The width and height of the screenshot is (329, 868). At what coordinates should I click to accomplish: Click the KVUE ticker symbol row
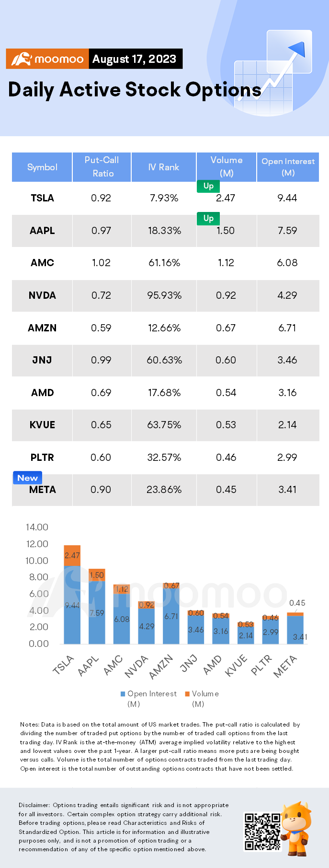166,425
